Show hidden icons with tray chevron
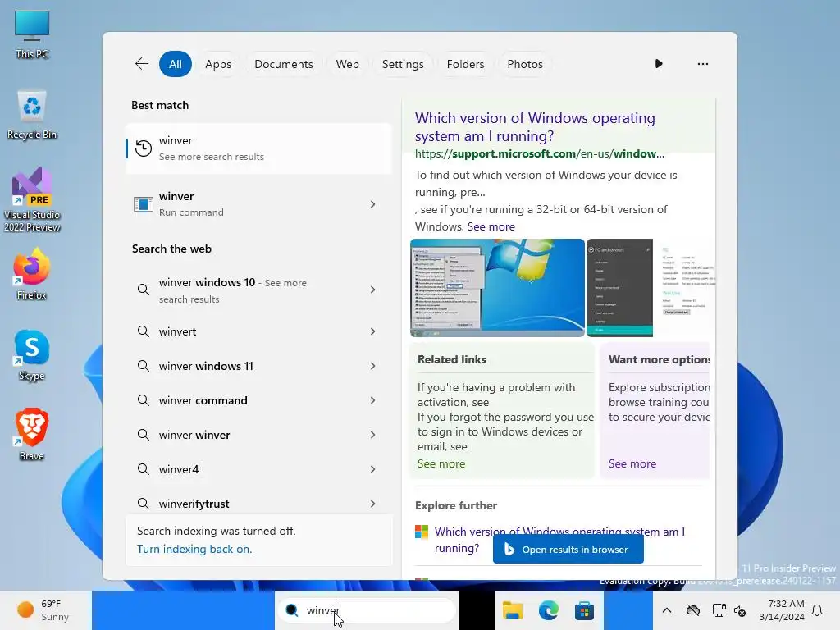The height and width of the screenshot is (630, 840). 666,610
